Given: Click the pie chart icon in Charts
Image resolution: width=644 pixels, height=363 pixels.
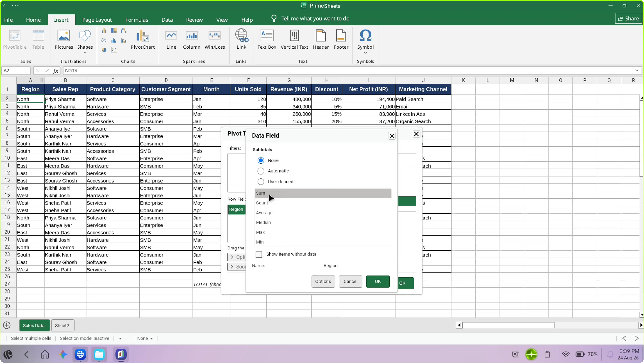Looking at the screenshot, I should click(x=104, y=50).
